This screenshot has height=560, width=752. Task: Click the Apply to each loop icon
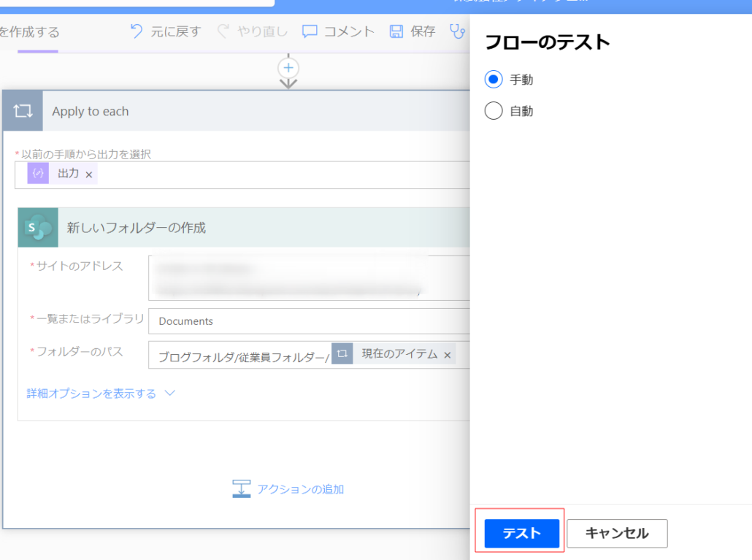[x=23, y=111]
